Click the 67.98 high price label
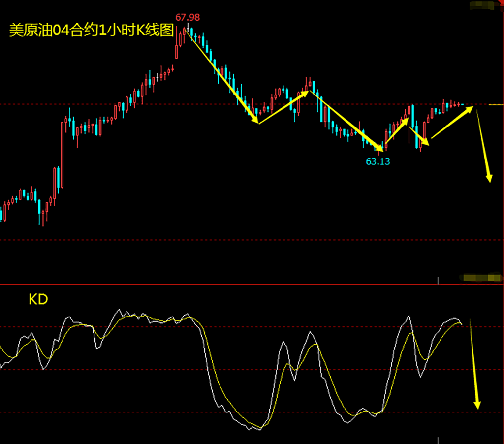Viewport: 504px width, 444px height. 188,17
